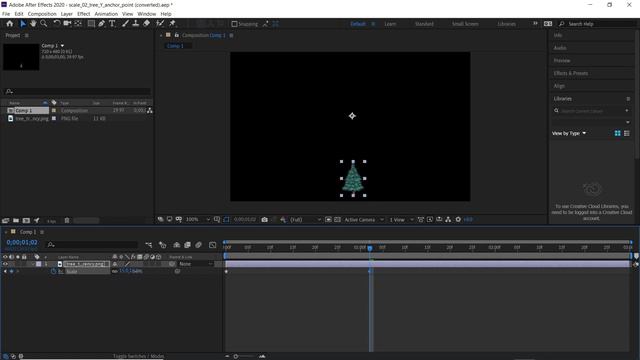Viewport: 640px width, 360px height.
Task: Open the File menu
Action: [x=6, y=14]
